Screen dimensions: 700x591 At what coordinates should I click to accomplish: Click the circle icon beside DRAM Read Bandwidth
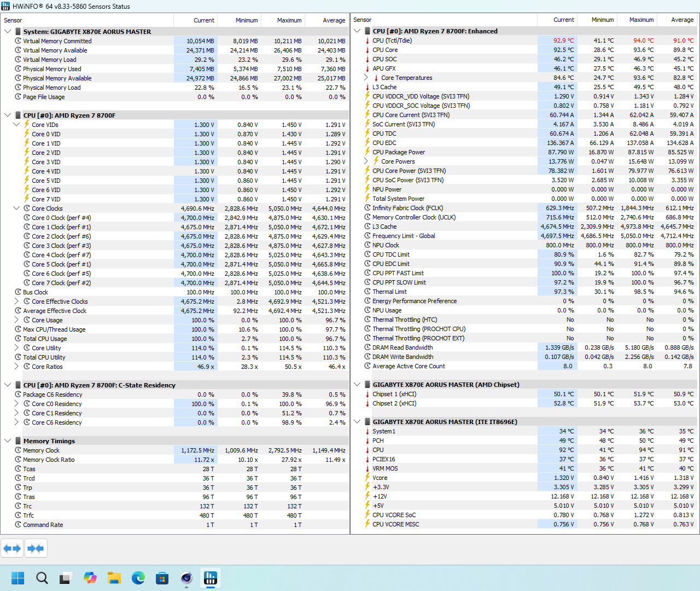(367, 347)
